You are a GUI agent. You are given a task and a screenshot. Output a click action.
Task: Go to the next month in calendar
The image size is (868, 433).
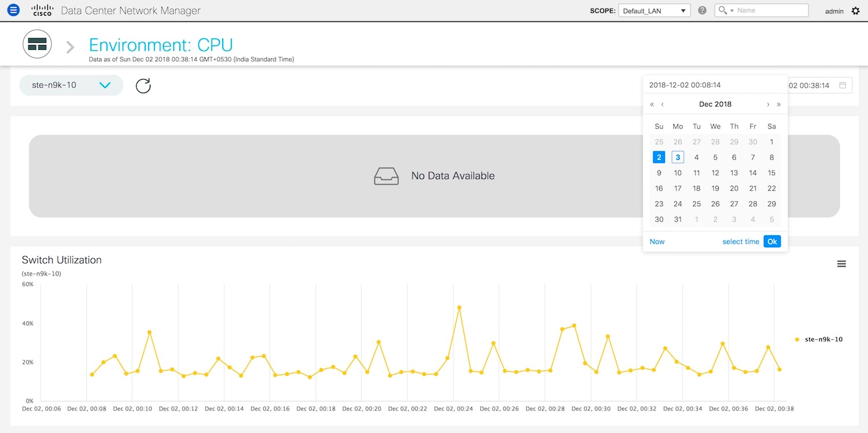coord(768,105)
